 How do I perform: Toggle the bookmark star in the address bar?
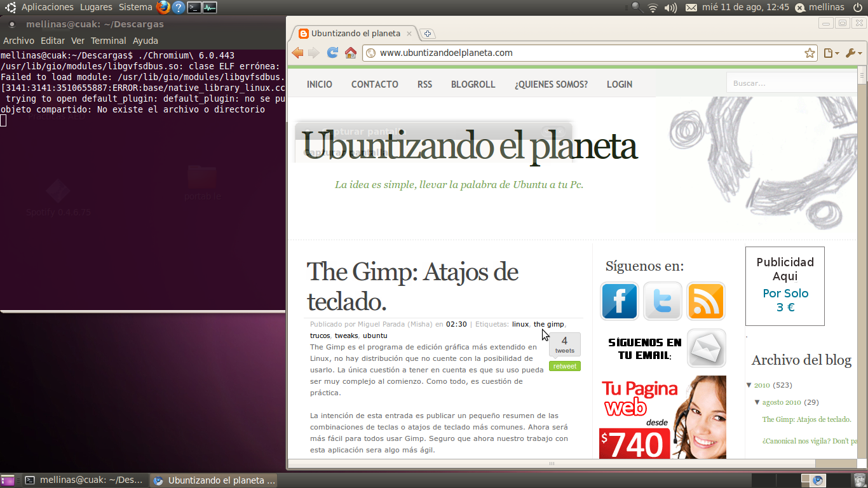(810, 53)
